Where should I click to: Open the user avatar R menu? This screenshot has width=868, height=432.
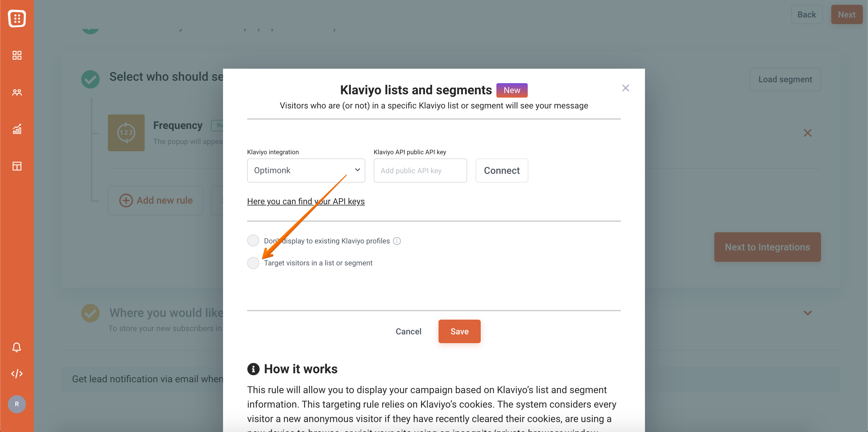[17, 404]
